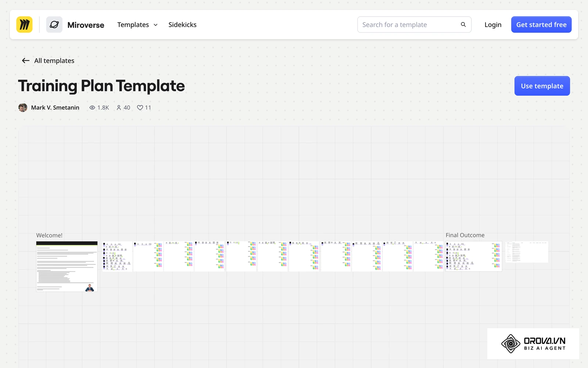
Task: Select the Welcome! frame thumbnail
Action: pyautogui.click(x=67, y=266)
